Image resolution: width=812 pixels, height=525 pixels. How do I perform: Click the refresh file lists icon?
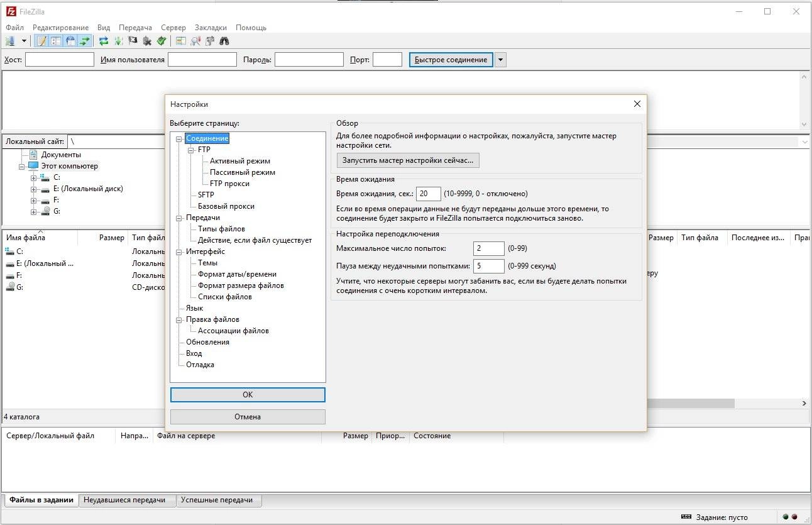[104, 41]
